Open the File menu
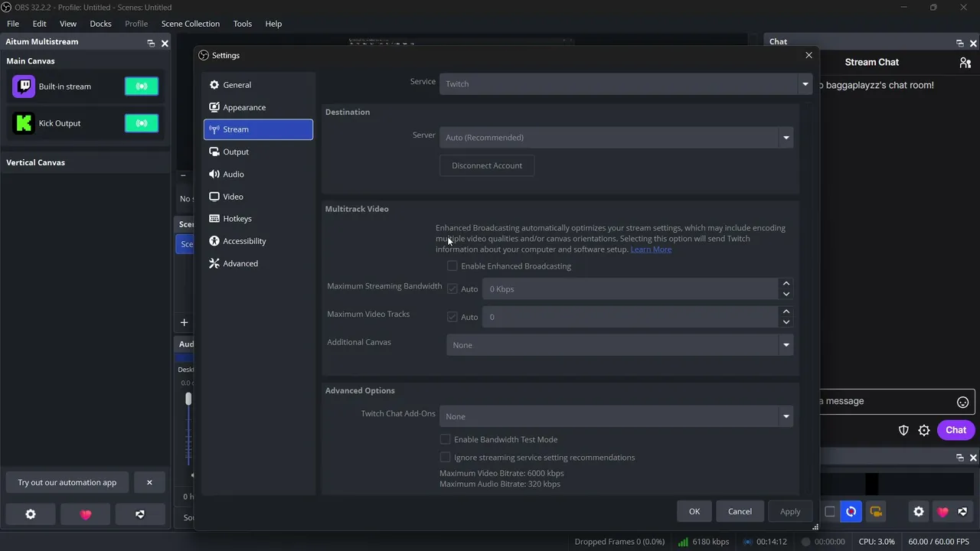Image resolution: width=980 pixels, height=551 pixels. pyautogui.click(x=13, y=24)
